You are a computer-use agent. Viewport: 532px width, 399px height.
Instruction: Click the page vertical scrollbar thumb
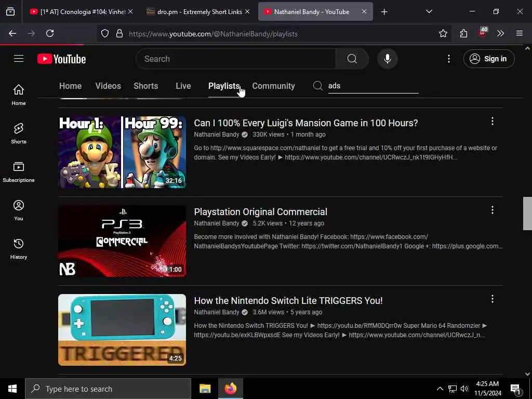(527, 214)
